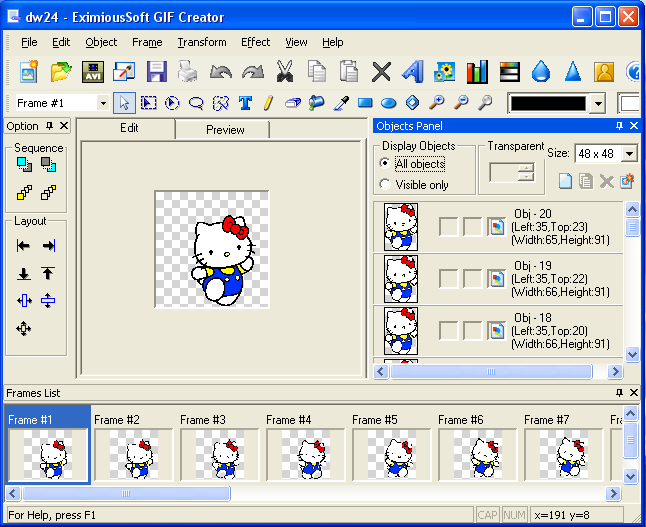646x527 pixels.
Task: Open the Transform menu
Action: (x=202, y=42)
